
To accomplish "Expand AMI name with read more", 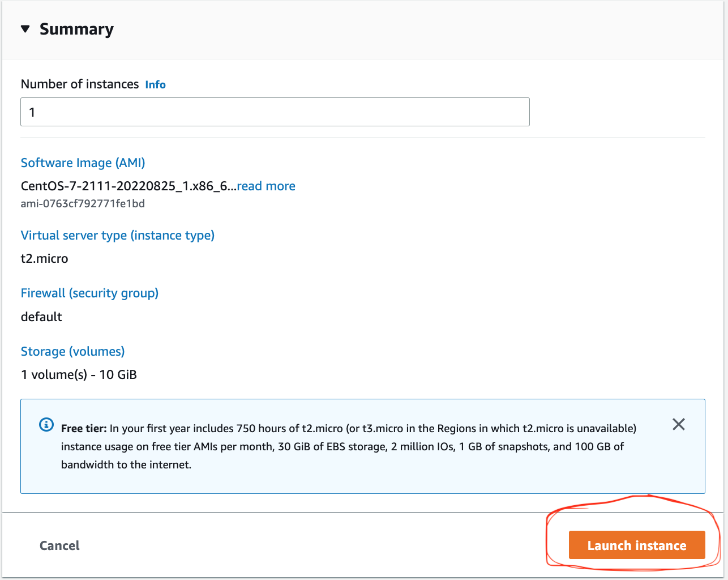I will click(x=266, y=186).
